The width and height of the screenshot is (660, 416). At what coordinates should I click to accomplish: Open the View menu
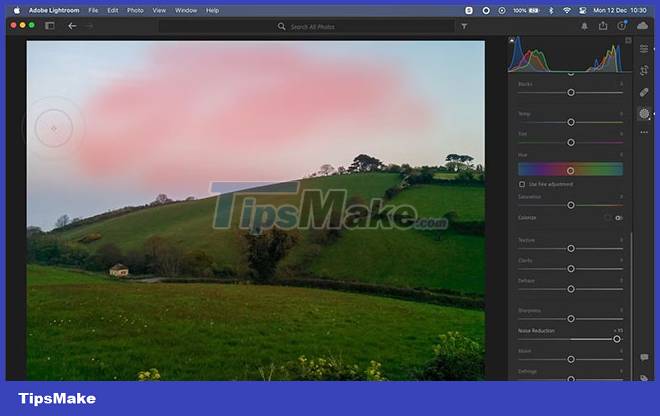(x=159, y=11)
